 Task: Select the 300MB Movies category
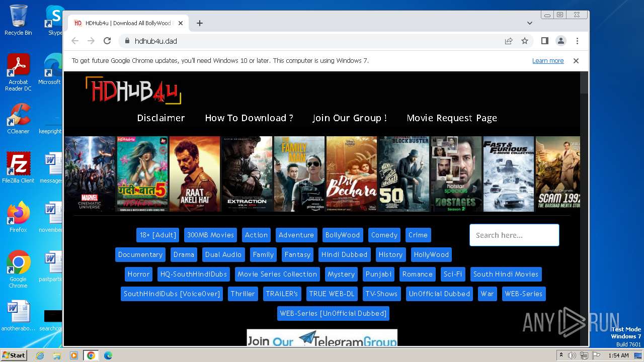click(210, 235)
